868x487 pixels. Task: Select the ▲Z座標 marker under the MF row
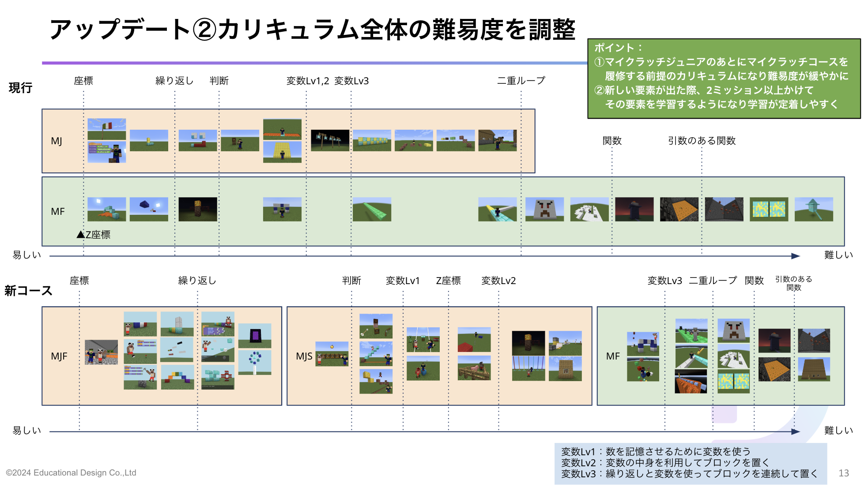pos(93,235)
